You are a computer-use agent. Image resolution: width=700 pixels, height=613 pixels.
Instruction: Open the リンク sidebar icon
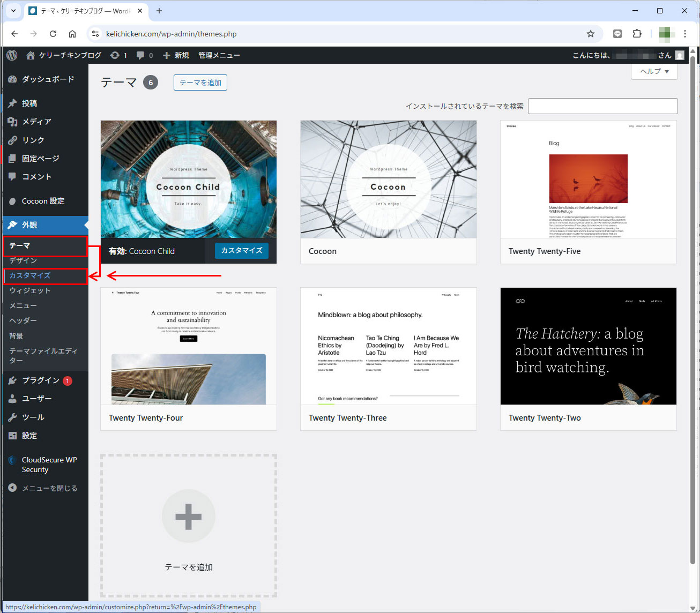(12, 140)
